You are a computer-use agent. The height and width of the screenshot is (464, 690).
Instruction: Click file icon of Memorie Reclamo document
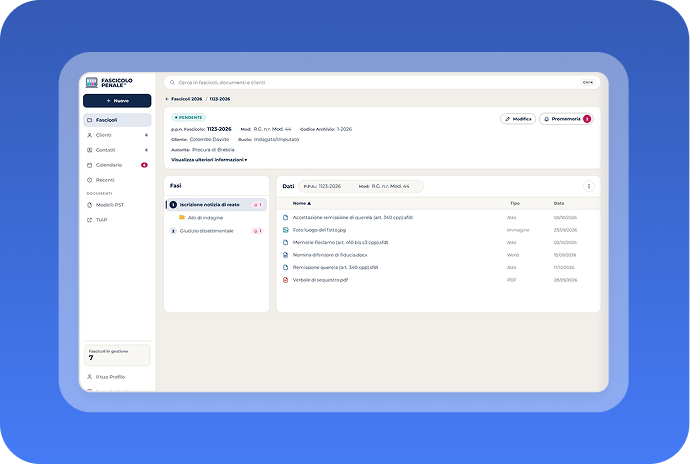click(x=286, y=243)
